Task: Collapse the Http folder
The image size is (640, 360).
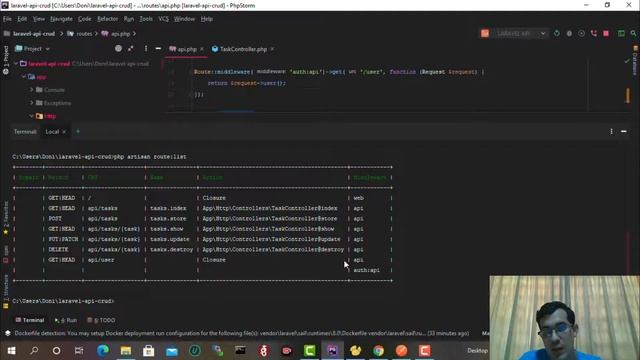Action: [31, 116]
